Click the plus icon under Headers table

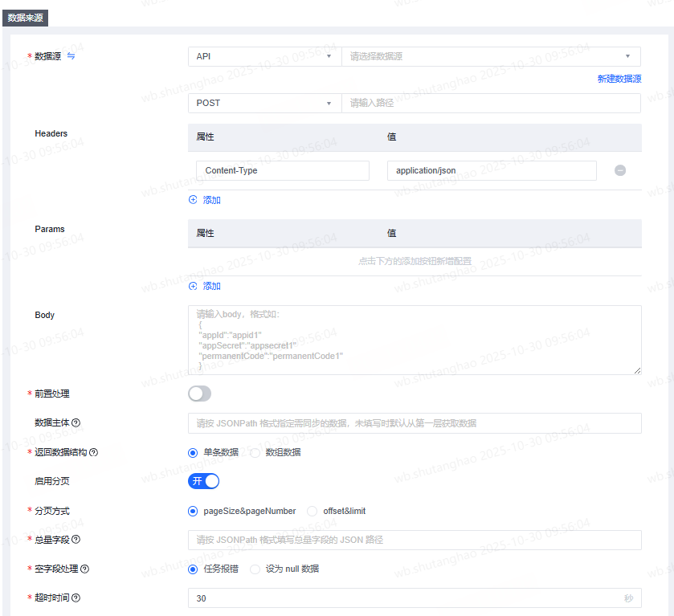pos(193,200)
